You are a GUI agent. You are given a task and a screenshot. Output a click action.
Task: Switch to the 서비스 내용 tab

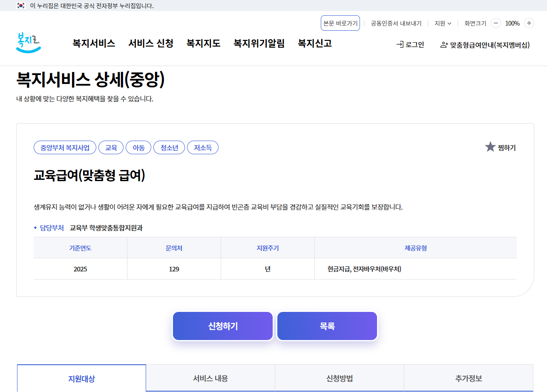(210, 378)
